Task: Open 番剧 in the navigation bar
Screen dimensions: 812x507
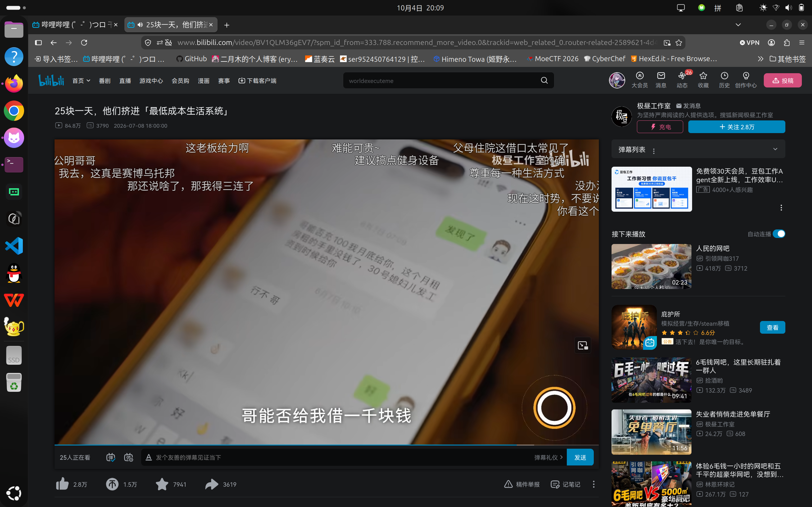Action: click(x=105, y=81)
